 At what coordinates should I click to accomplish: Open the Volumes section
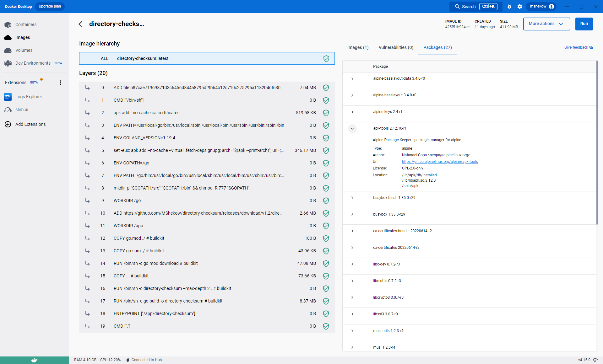click(24, 50)
